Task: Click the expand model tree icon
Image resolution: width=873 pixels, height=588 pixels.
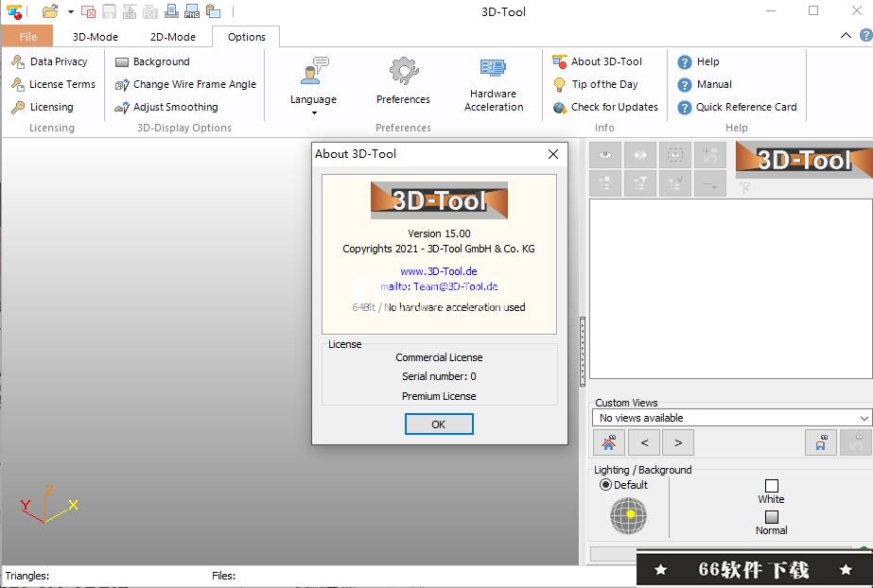Action: [x=605, y=183]
